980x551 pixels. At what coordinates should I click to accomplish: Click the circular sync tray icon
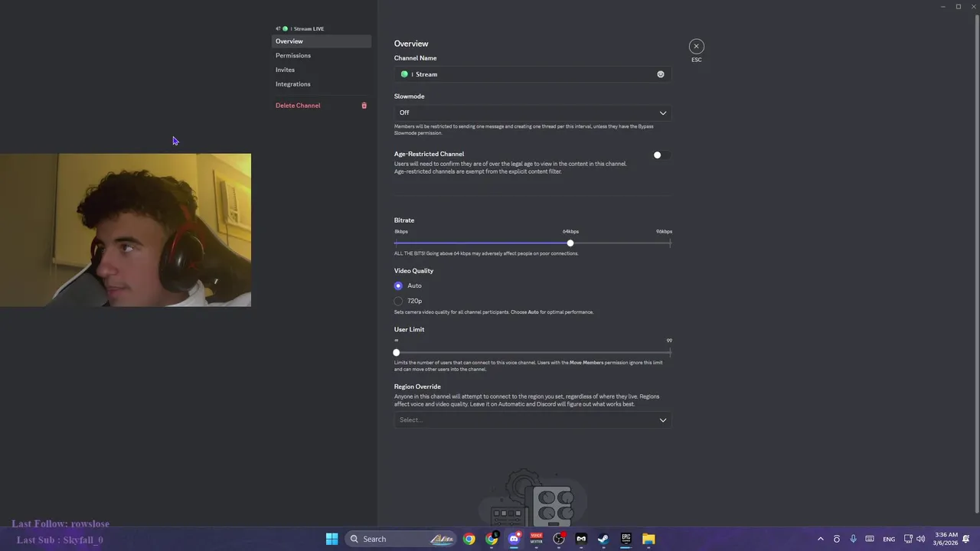point(837,539)
